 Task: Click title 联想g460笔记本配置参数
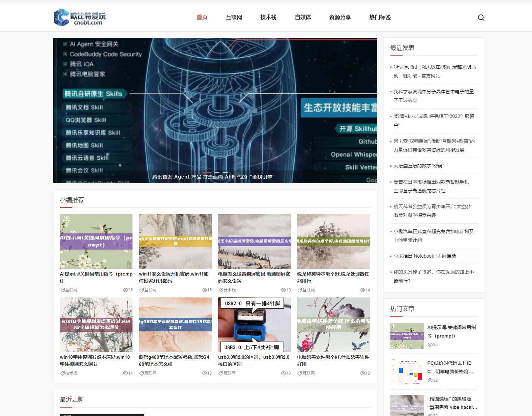(174, 360)
